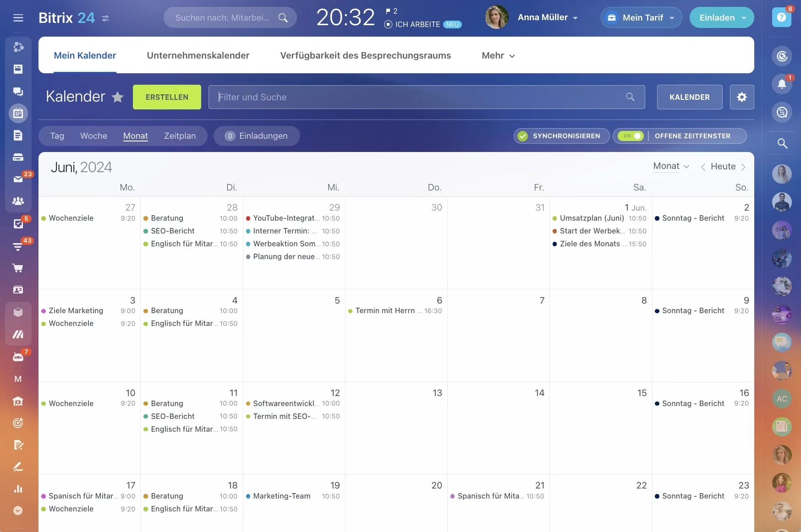Viewport: 801px width, 532px height.
Task: Click the notifications bell icon
Action: [x=782, y=84]
